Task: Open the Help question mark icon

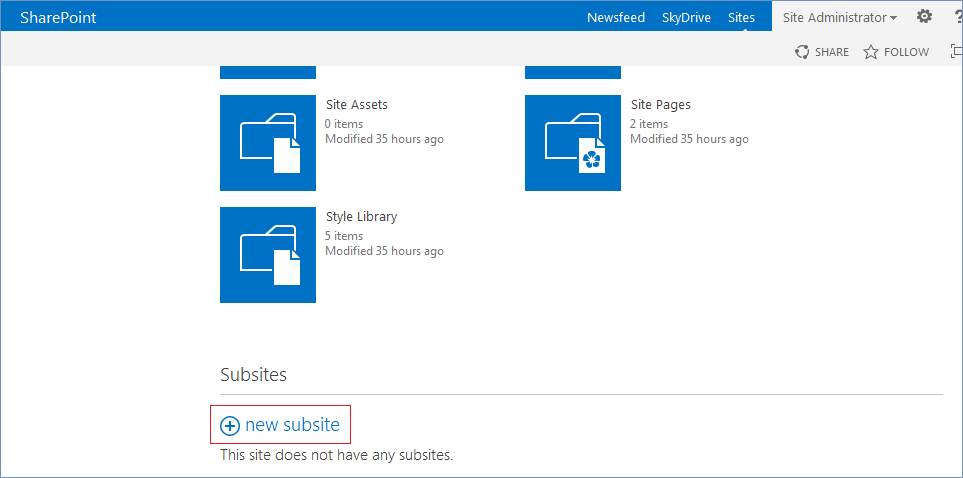Action: pyautogui.click(x=956, y=17)
